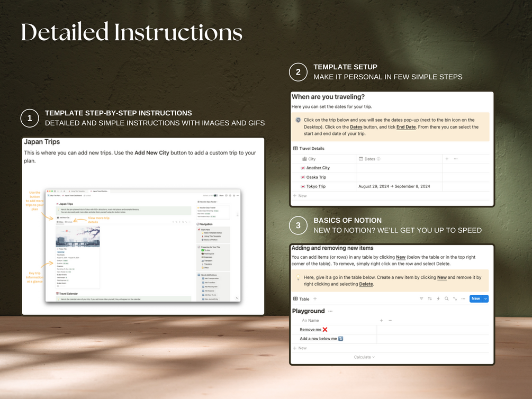The width and height of the screenshot is (532, 399).
Task: Click the plus icon next to Table tab
Action: (x=315, y=298)
